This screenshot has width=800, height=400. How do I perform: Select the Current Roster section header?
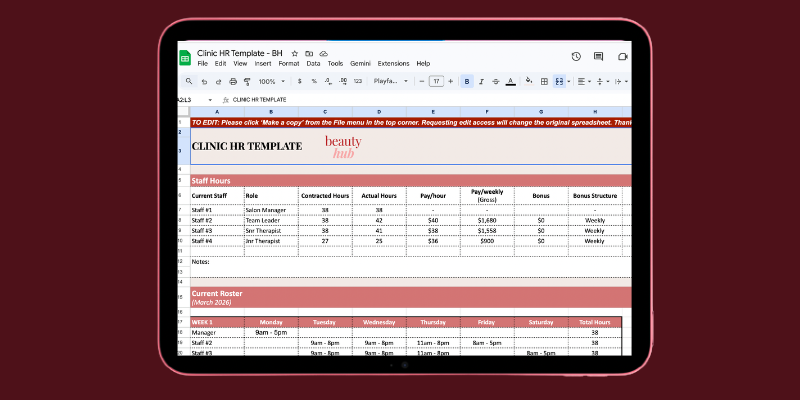point(411,297)
